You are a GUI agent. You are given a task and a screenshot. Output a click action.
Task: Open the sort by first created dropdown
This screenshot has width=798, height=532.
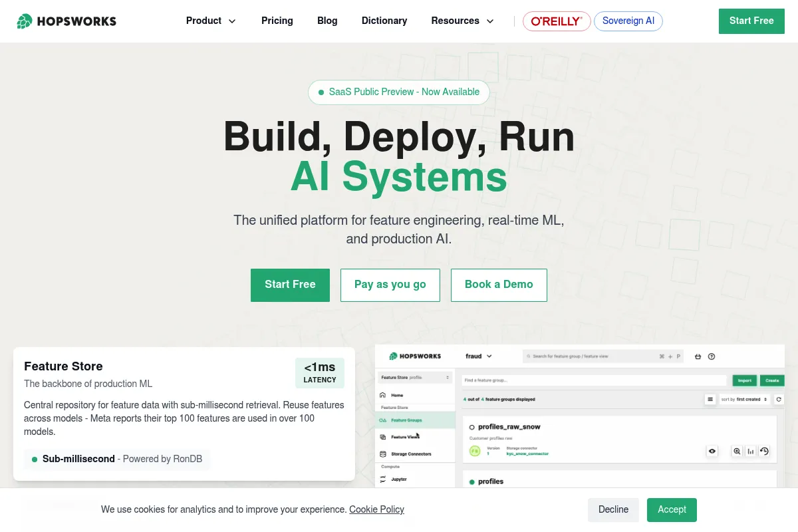tap(744, 400)
